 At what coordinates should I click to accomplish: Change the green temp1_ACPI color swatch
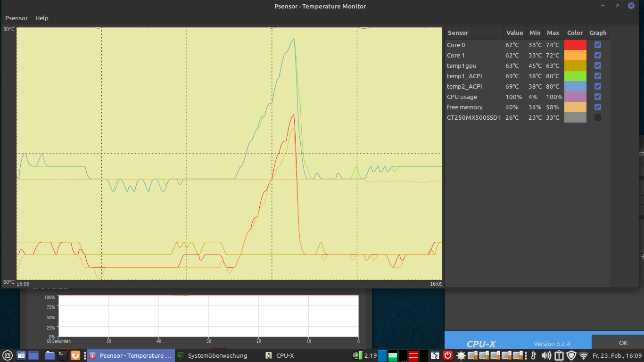tap(575, 76)
